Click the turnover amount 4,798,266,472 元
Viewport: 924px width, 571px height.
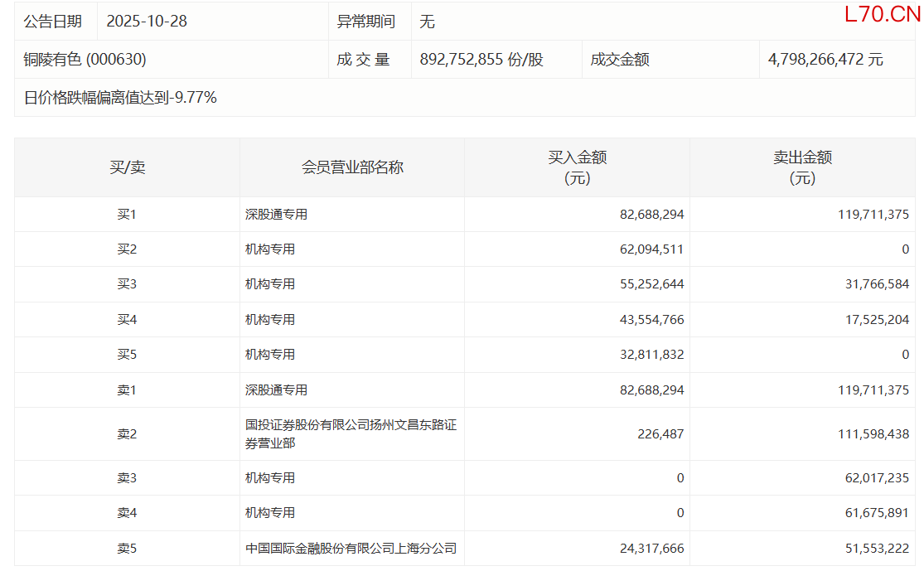[x=825, y=60]
